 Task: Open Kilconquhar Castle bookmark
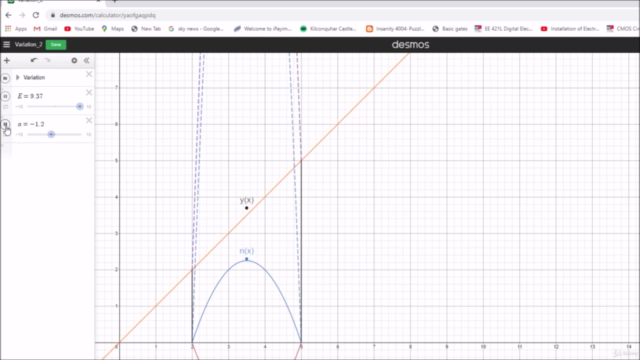328,29
